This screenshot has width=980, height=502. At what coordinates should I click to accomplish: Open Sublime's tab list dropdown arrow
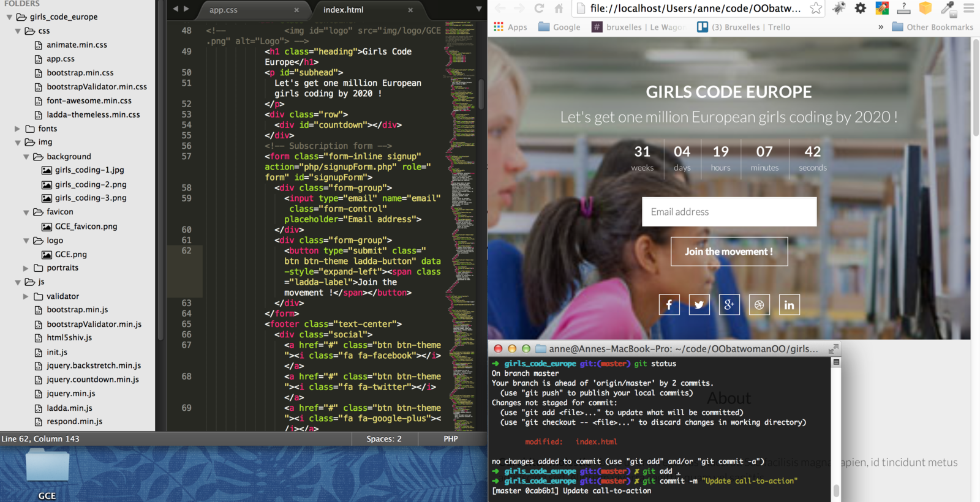479,9
